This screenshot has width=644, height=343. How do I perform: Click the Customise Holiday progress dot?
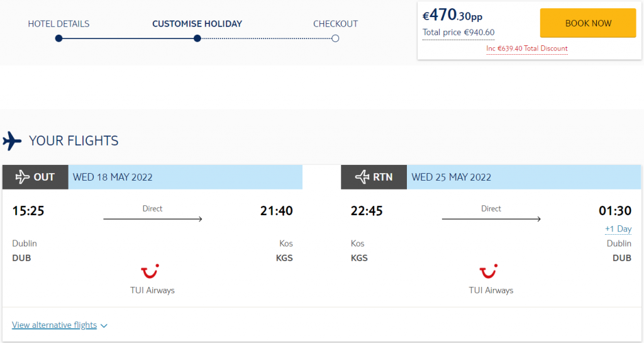[197, 38]
